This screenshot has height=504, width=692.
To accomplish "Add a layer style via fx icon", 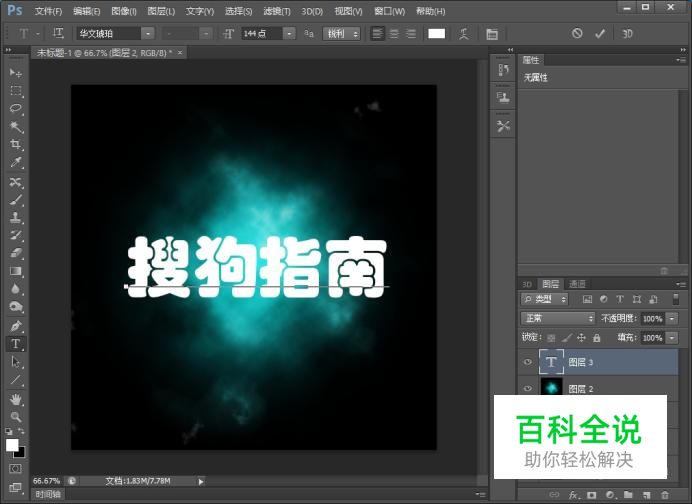I will point(573,495).
